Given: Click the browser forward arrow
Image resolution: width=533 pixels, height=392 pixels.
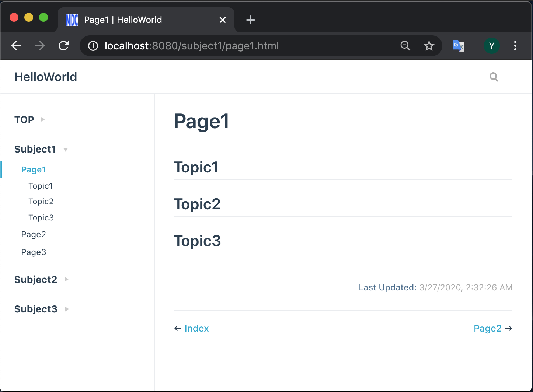Looking at the screenshot, I should click(x=40, y=46).
